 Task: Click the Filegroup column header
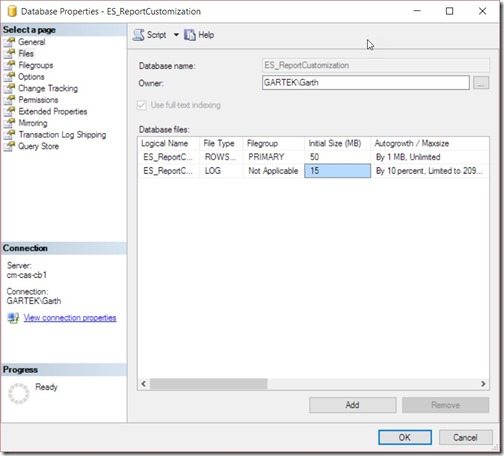[273, 143]
